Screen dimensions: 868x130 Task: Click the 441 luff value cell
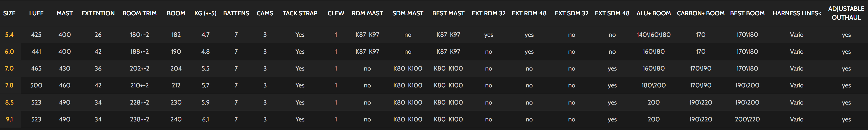(x=36, y=52)
